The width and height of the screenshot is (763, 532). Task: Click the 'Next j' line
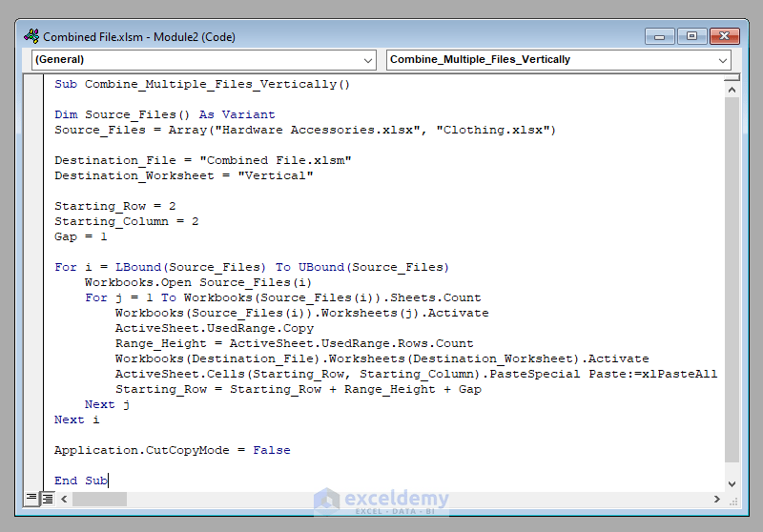[107, 404]
